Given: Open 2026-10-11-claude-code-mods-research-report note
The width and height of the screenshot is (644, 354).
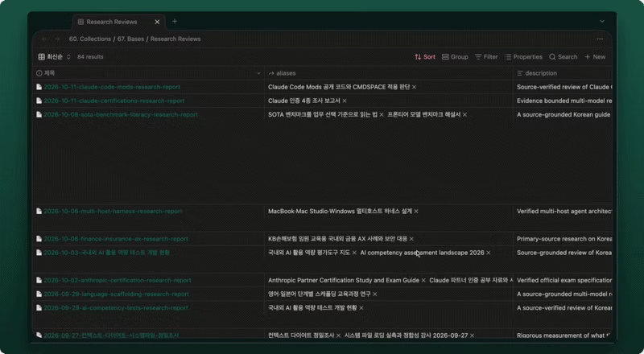Looking at the screenshot, I should coord(112,87).
